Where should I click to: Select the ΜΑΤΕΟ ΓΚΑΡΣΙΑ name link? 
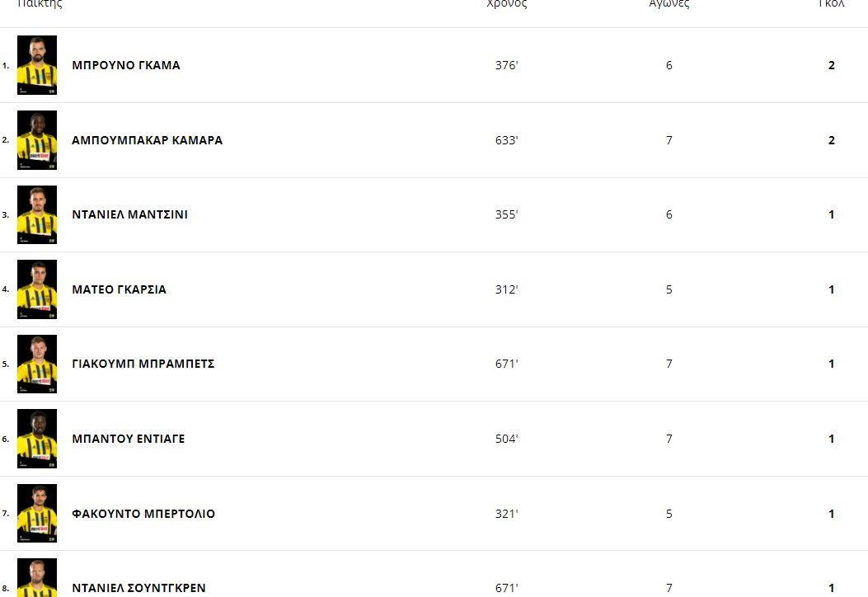[119, 289]
